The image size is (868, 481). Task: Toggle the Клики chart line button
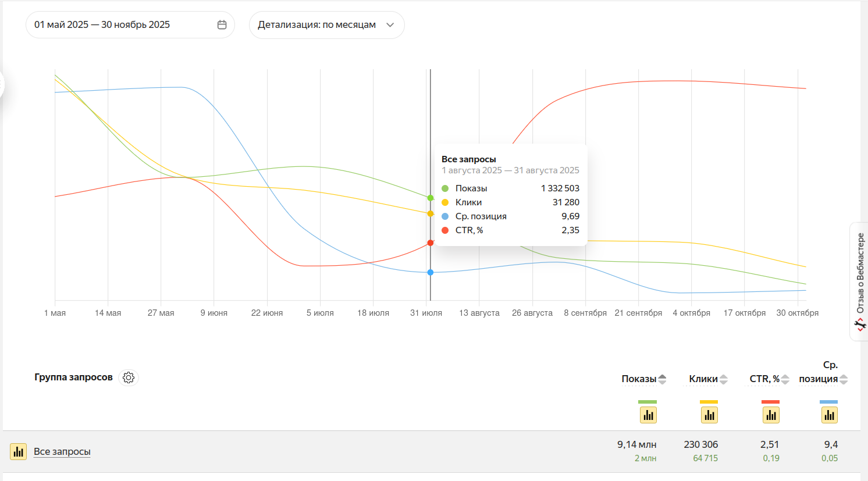click(709, 415)
